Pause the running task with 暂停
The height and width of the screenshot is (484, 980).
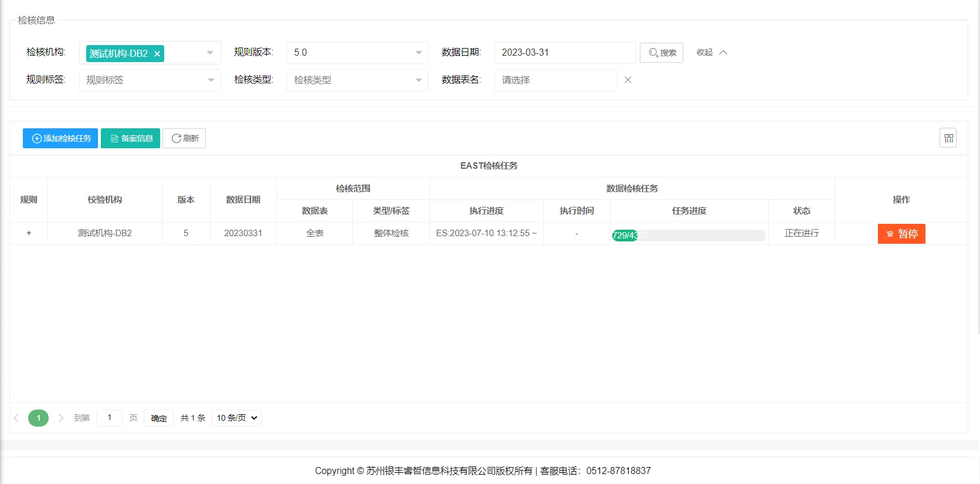[x=901, y=234]
